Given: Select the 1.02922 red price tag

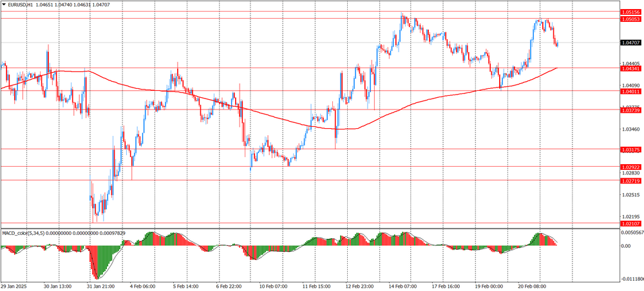Looking at the screenshot, I should [x=630, y=167].
